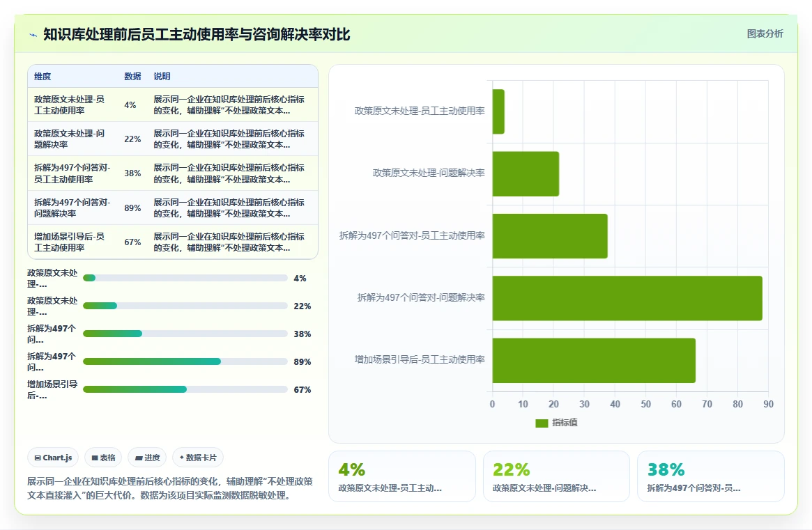Toggle the 指标值 legend swatch

[542, 423]
